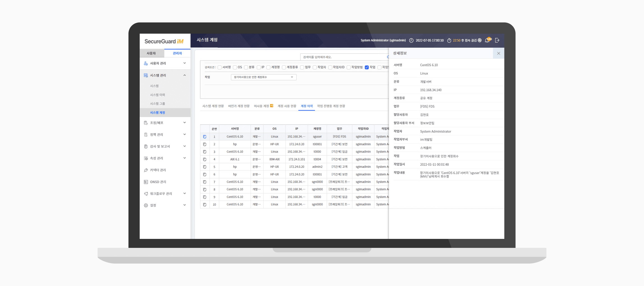The height and width of the screenshot is (286, 644).
Task: Open the 장기미사용으로 인한 계정회수 dropdown
Action: [x=264, y=77]
